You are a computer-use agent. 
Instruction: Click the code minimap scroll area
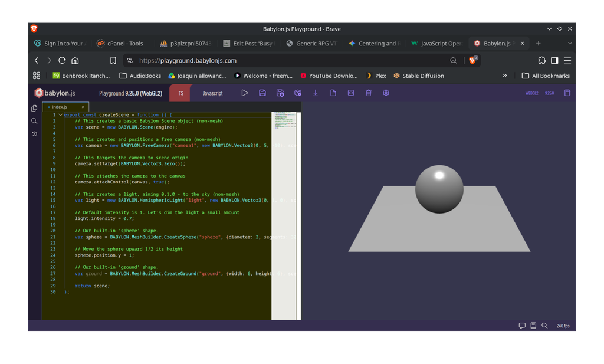pyautogui.click(x=284, y=216)
